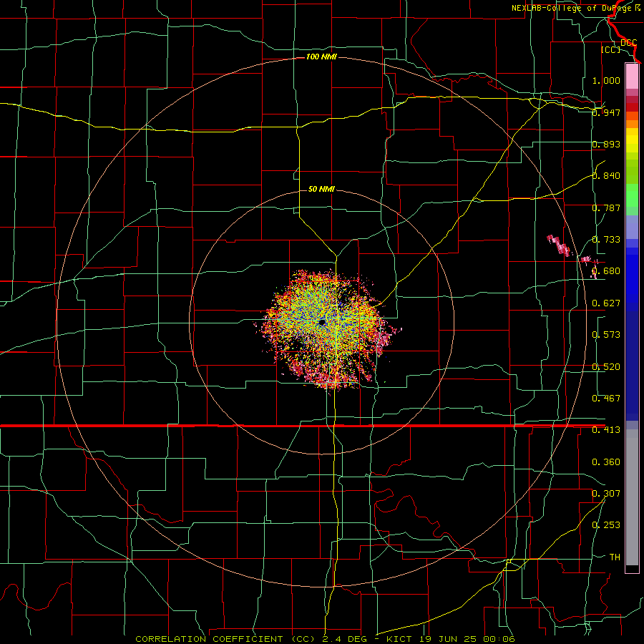Click the 0.627 scale value

coord(606,303)
